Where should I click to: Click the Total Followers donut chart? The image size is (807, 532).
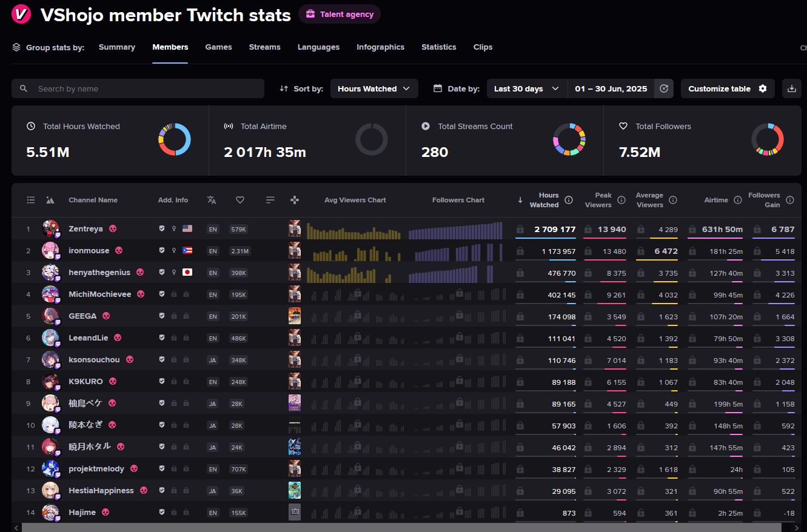tap(768, 139)
